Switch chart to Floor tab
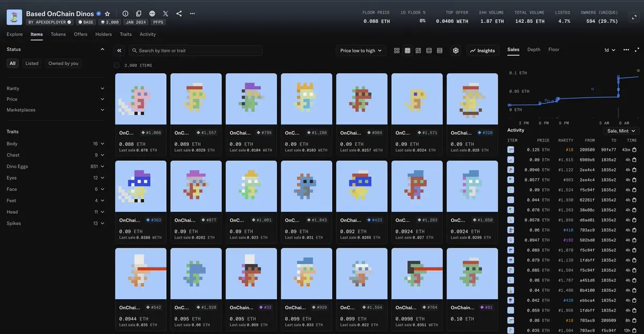 (x=554, y=49)
